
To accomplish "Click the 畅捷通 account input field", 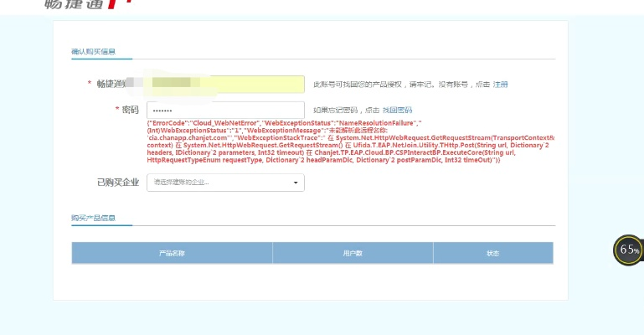I will (x=225, y=84).
